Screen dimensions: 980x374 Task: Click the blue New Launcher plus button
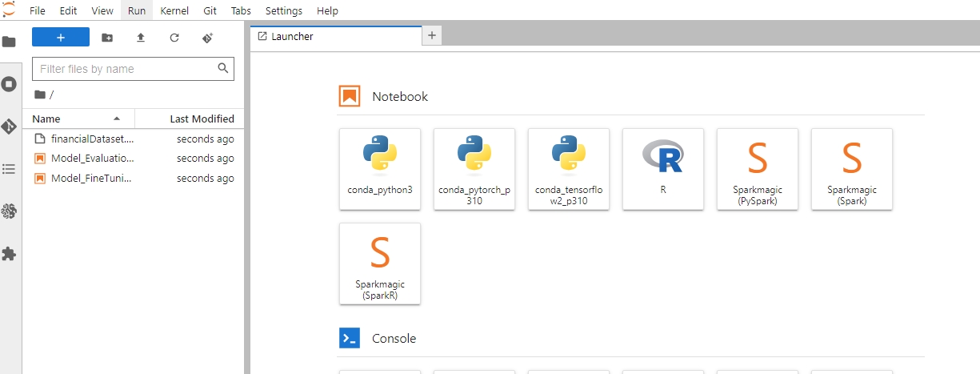coord(61,38)
